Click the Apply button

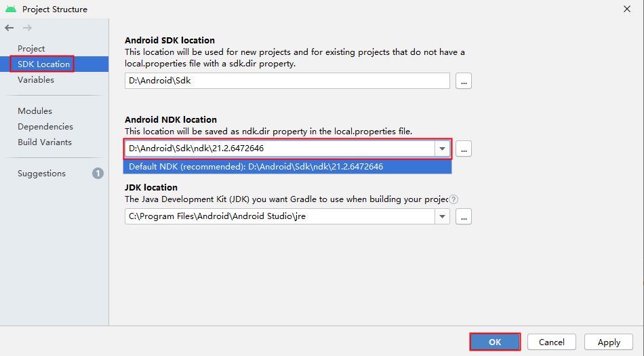pyautogui.click(x=609, y=342)
